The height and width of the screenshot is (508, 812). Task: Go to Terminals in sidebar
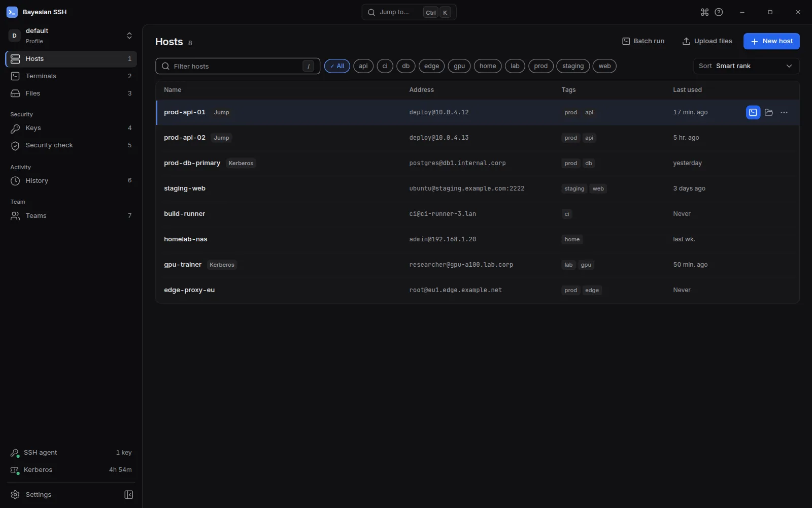tap(71, 76)
